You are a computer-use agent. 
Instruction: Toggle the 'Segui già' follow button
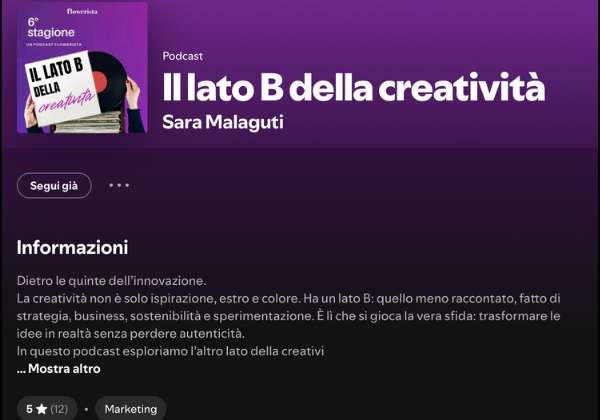54,186
